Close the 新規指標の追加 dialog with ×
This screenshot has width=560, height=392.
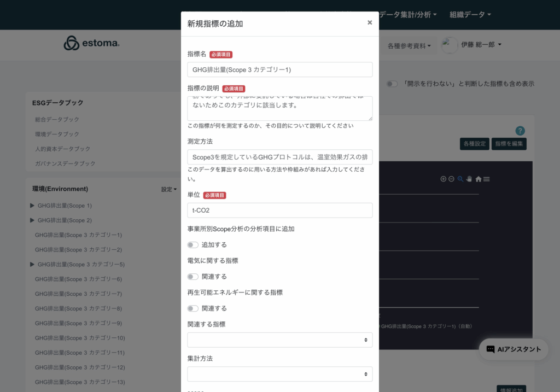[370, 22]
